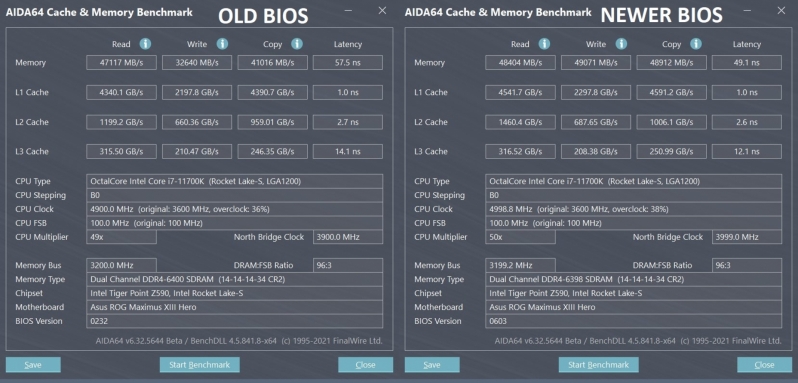
Task: Click L1 Cache write value 2197.8 GB/s
Action: click(x=197, y=93)
